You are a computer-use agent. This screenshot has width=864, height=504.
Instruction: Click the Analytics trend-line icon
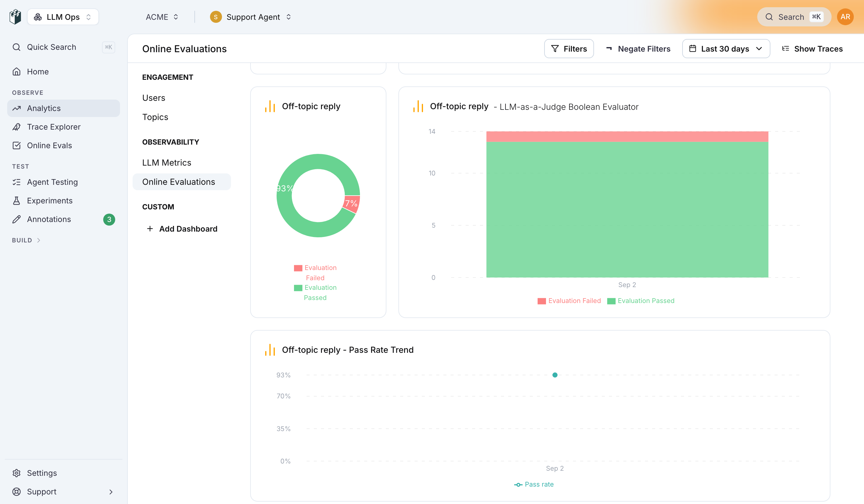pos(16,108)
